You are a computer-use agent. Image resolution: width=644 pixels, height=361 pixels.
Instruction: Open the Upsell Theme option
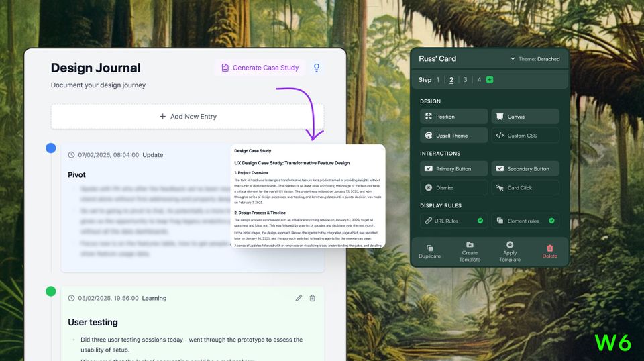[454, 135]
